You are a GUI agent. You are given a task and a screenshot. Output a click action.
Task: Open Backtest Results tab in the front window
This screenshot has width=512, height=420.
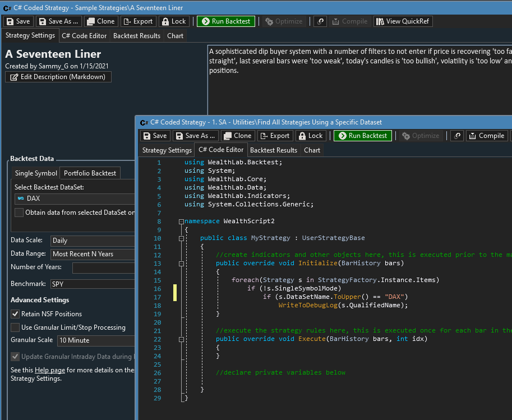(273, 150)
